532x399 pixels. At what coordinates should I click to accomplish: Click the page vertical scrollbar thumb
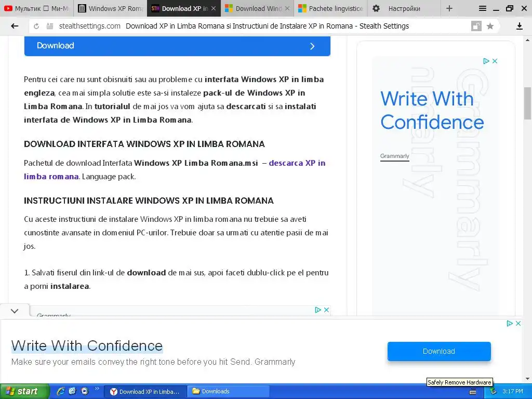point(528,103)
